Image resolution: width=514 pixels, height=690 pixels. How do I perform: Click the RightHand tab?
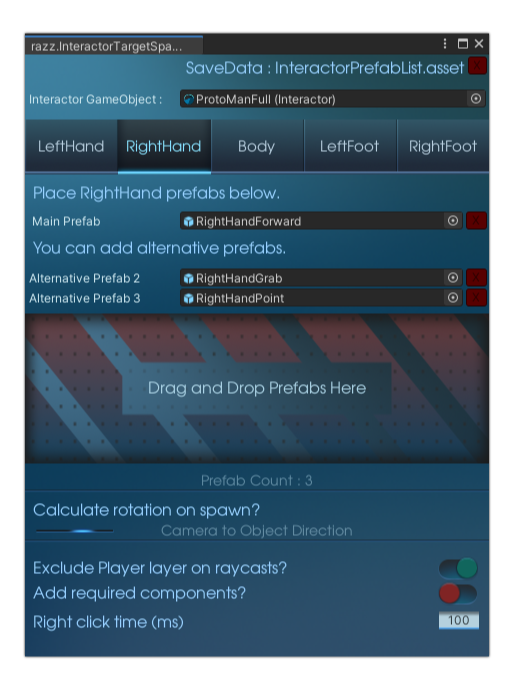(164, 146)
